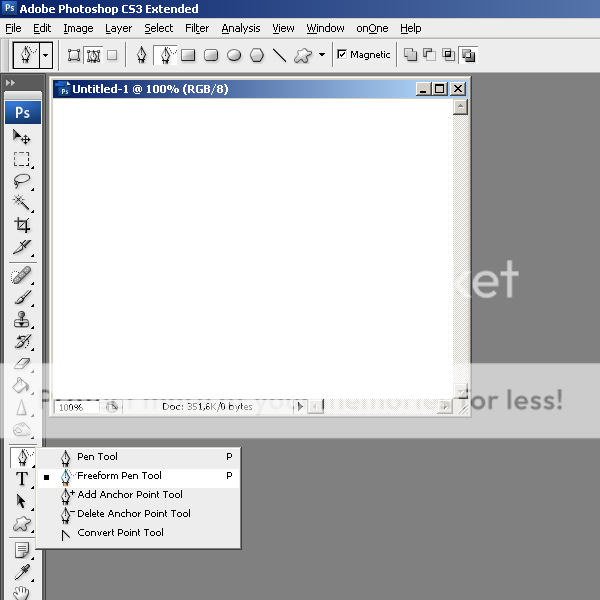The height and width of the screenshot is (600, 600).
Task: Click the Ps logo atop the toolbox
Action: 23,112
